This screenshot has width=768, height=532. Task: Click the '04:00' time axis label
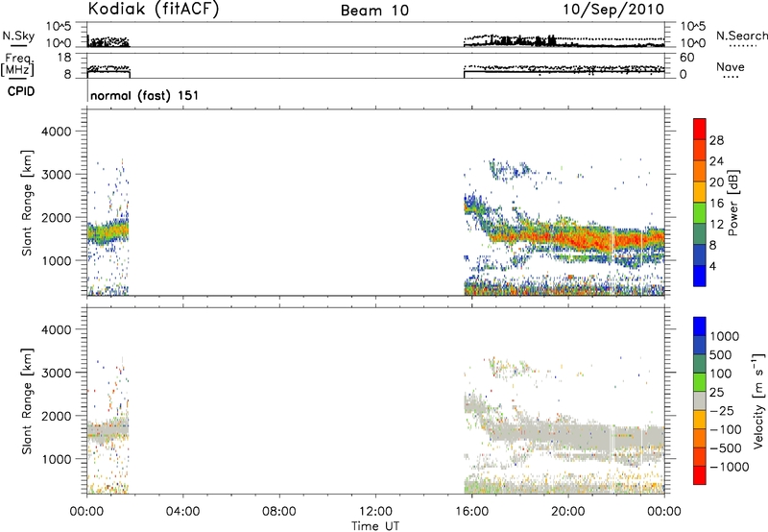(x=182, y=512)
